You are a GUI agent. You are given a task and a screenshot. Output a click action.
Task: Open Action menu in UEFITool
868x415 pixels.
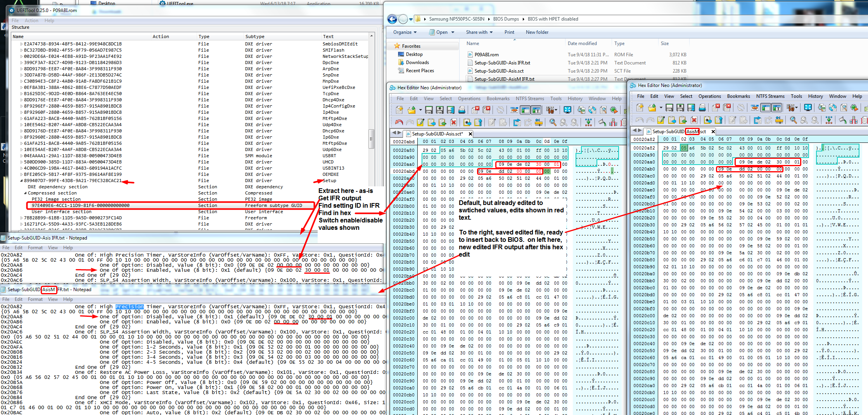click(31, 21)
